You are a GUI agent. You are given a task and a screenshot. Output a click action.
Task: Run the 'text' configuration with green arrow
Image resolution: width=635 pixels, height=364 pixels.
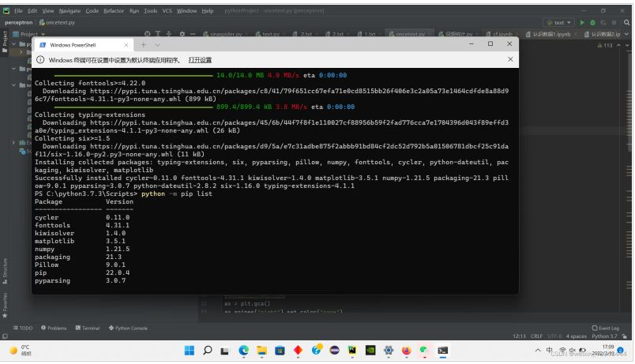(x=582, y=23)
